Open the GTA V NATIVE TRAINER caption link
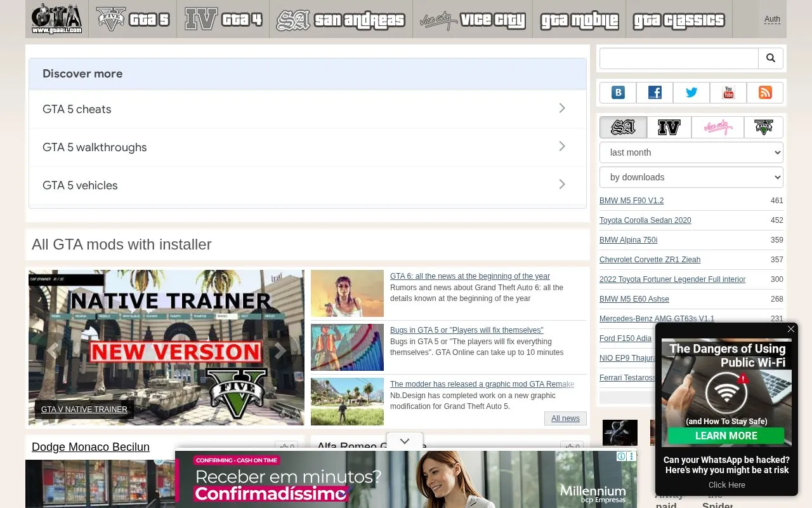Screen dimensions: 812x508 coord(84,410)
